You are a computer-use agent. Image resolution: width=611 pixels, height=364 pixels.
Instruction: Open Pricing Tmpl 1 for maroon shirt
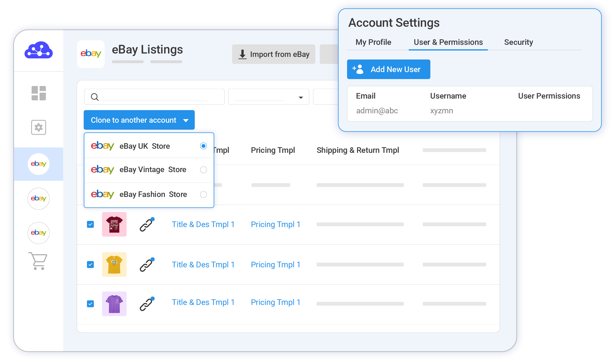click(x=275, y=224)
